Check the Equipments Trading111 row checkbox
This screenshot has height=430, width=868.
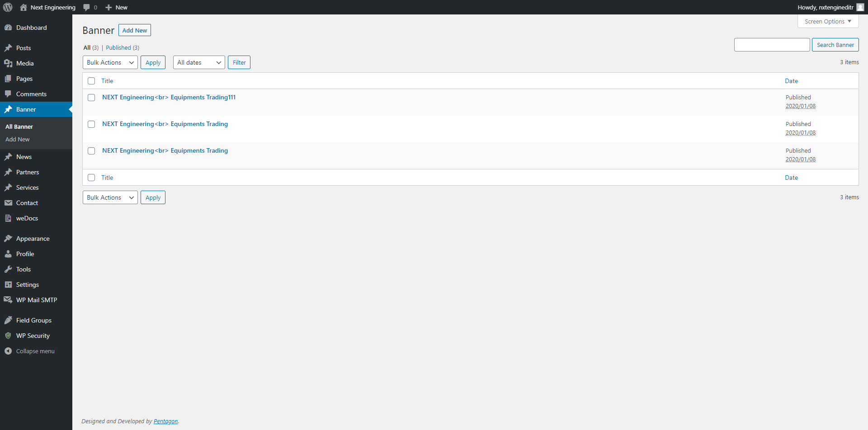(x=91, y=98)
